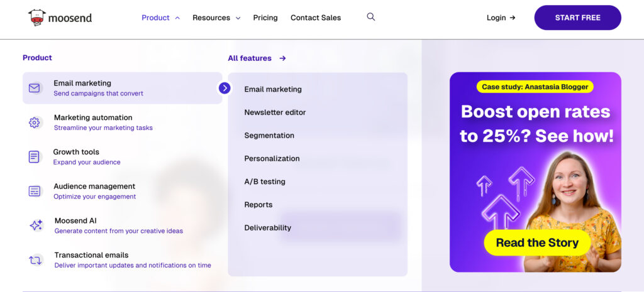Open the Resources menu
Viewport: 644px width, 292px height.
[x=211, y=18]
